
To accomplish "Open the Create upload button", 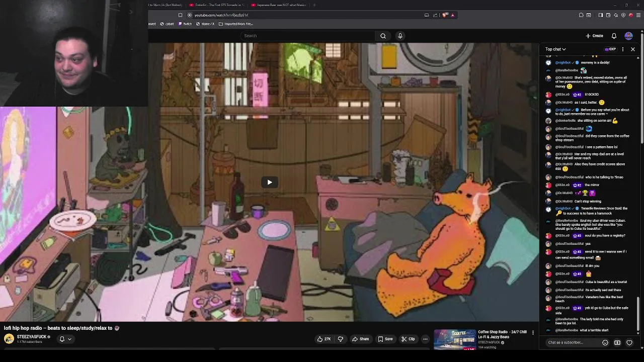I will click(x=594, y=36).
